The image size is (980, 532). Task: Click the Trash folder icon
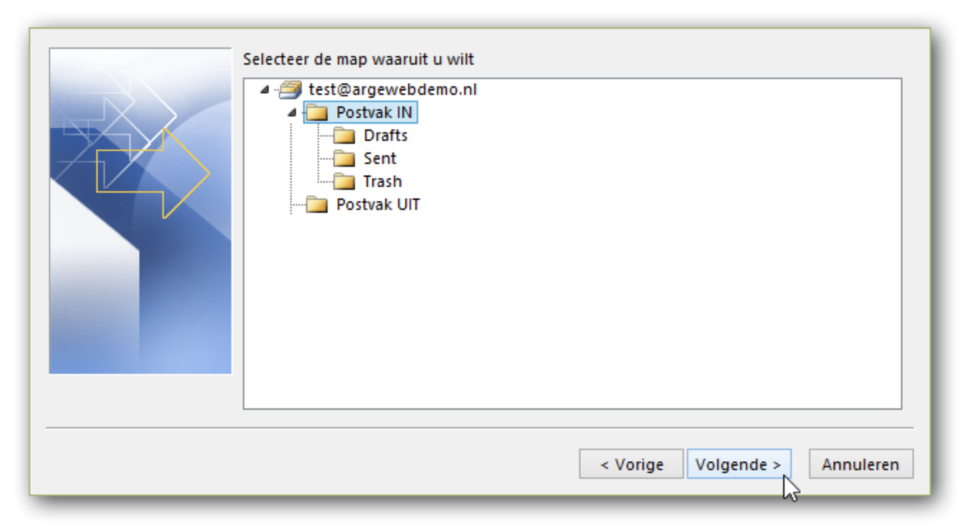(345, 182)
